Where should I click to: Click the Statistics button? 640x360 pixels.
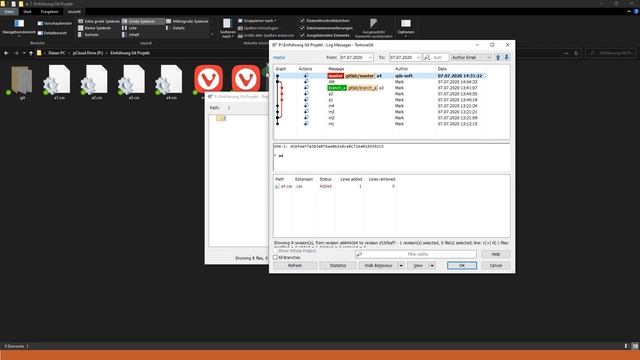338,266
